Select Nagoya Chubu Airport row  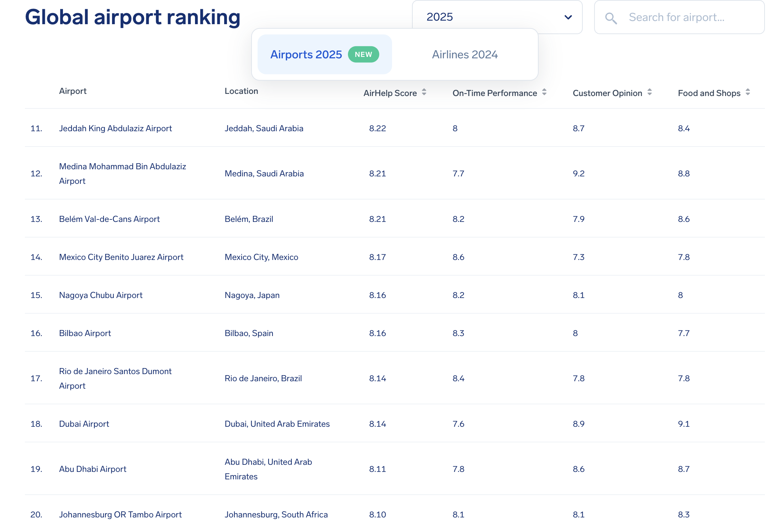[x=101, y=295]
